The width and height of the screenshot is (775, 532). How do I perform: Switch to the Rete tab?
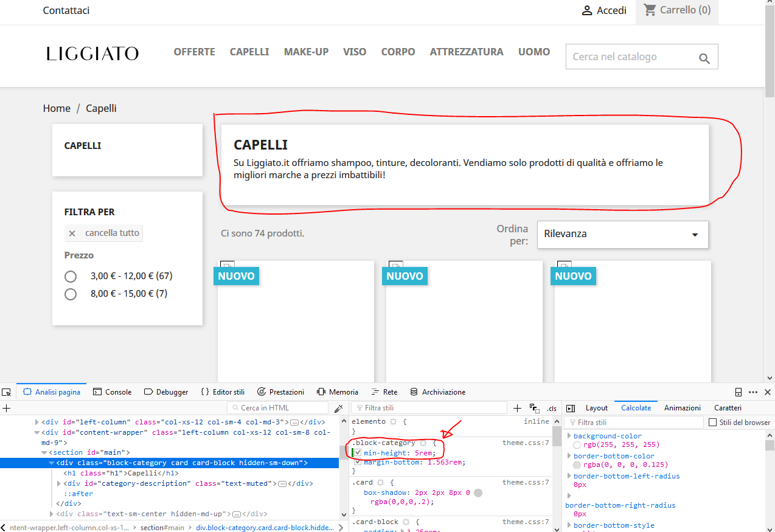click(x=384, y=392)
